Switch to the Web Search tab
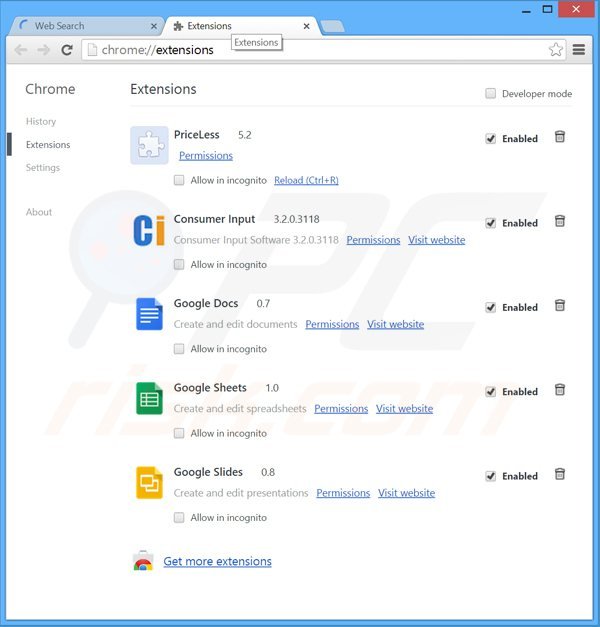This screenshot has width=600, height=627. [x=86, y=26]
